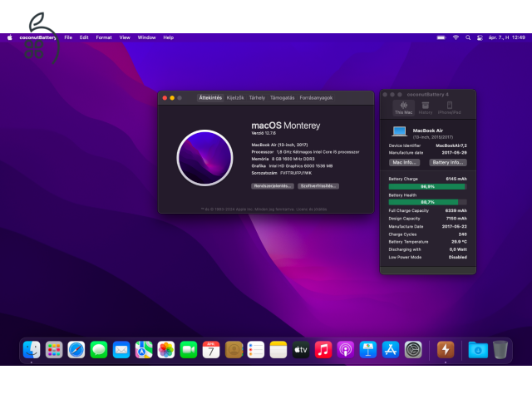
Task: Click Charge Cycles value 240
Action: [x=462, y=234]
